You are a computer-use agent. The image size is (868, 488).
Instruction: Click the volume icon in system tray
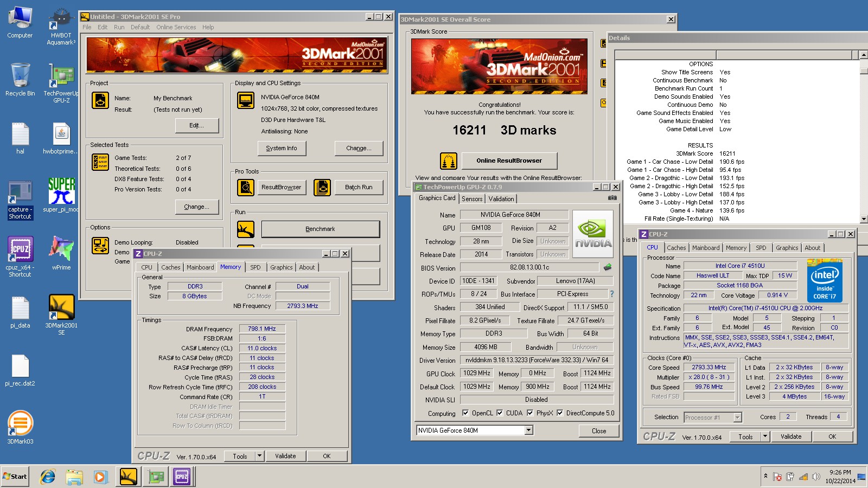click(x=815, y=477)
